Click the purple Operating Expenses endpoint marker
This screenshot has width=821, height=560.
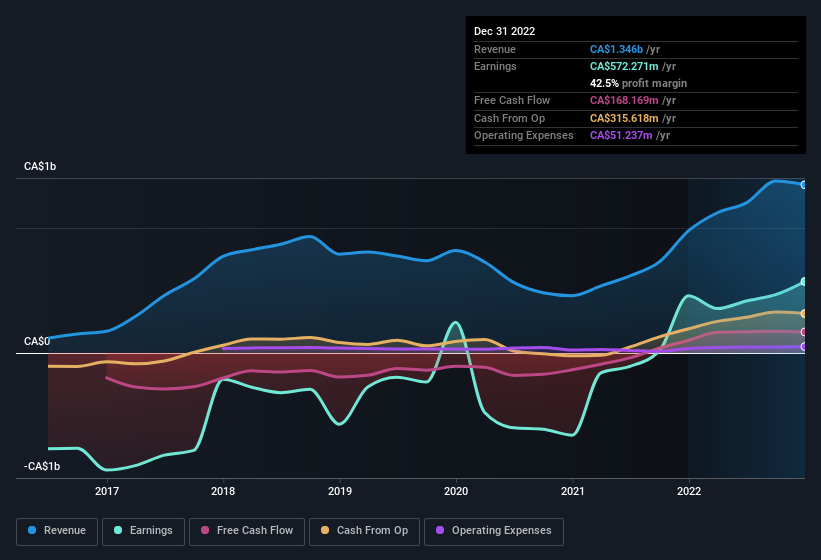[804, 346]
